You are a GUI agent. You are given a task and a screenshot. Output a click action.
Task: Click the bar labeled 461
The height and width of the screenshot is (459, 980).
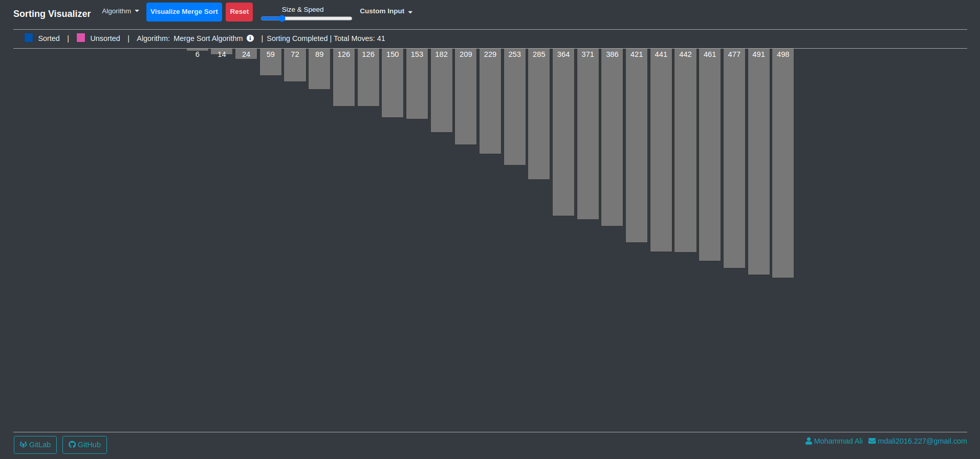[x=710, y=155]
